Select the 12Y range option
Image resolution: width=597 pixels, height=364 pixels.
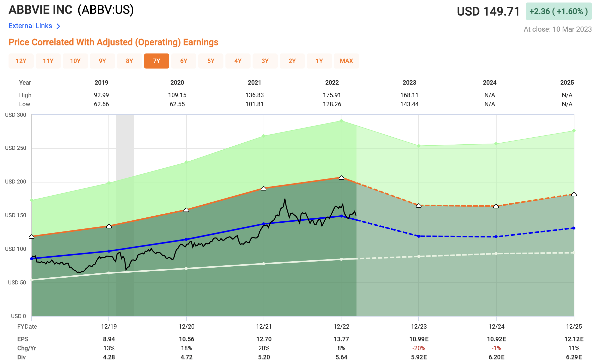tap(21, 61)
